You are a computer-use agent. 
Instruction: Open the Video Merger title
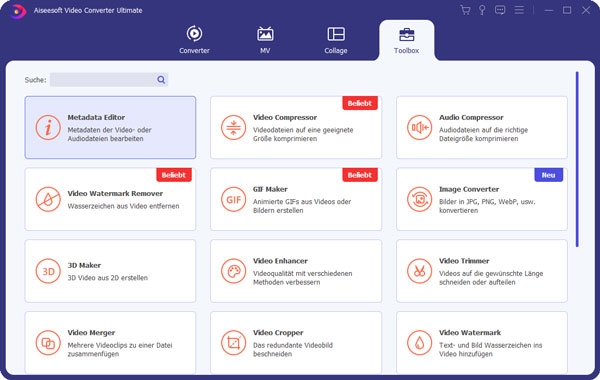click(x=91, y=333)
